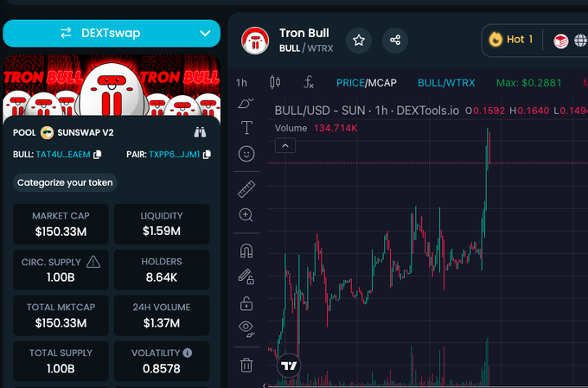588x388 pixels.
Task: Click the Total Supply 1.00B card
Action: click(61, 361)
